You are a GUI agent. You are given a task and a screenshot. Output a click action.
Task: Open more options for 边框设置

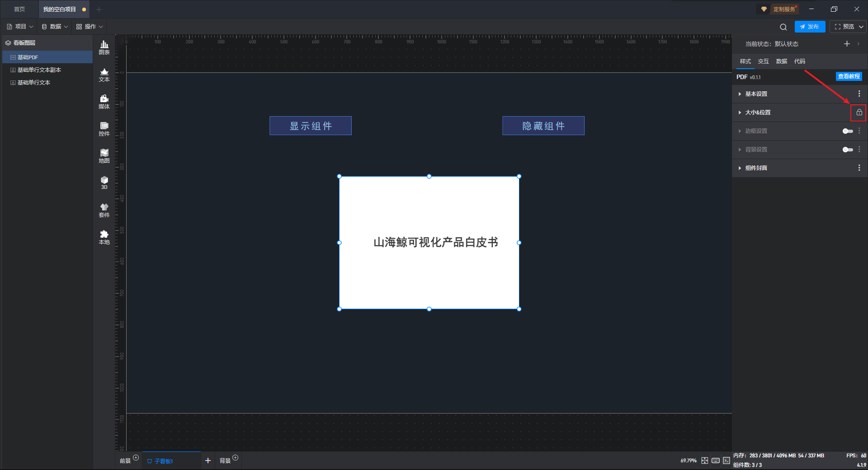[859, 131]
